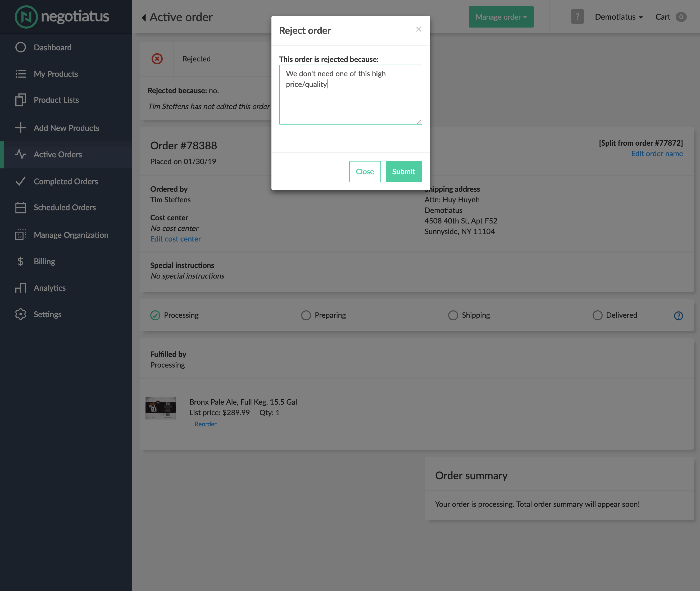This screenshot has height=591, width=700.
Task: Click the Add New Products plus icon
Action: tap(20, 128)
